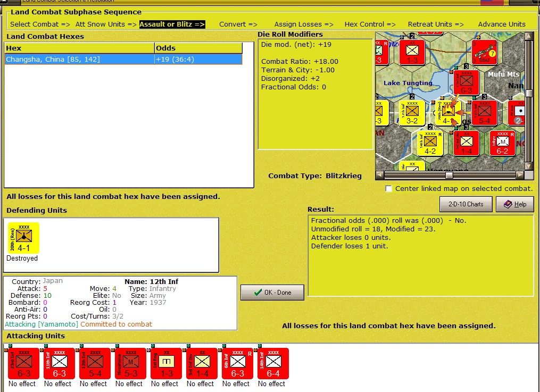
Task: Map horizontal scrollbar right arrow
Action: [520, 175]
